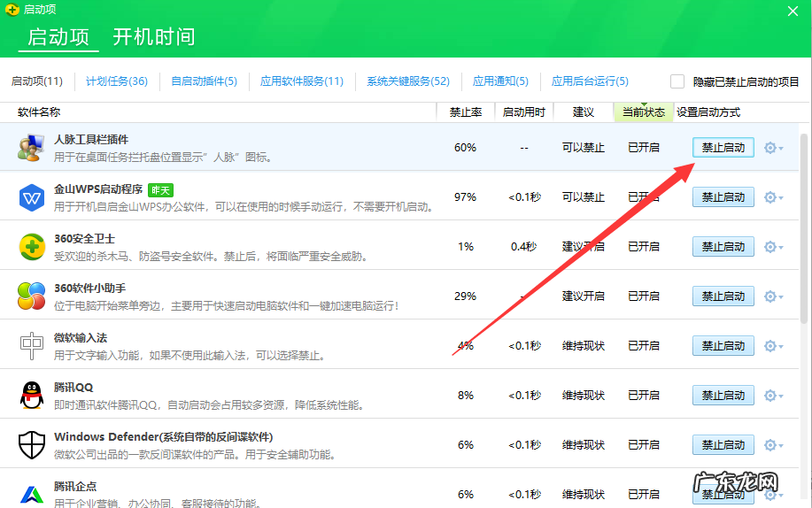Select the Windows Defender row title
The image size is (812, 508).
pos(164,437)
